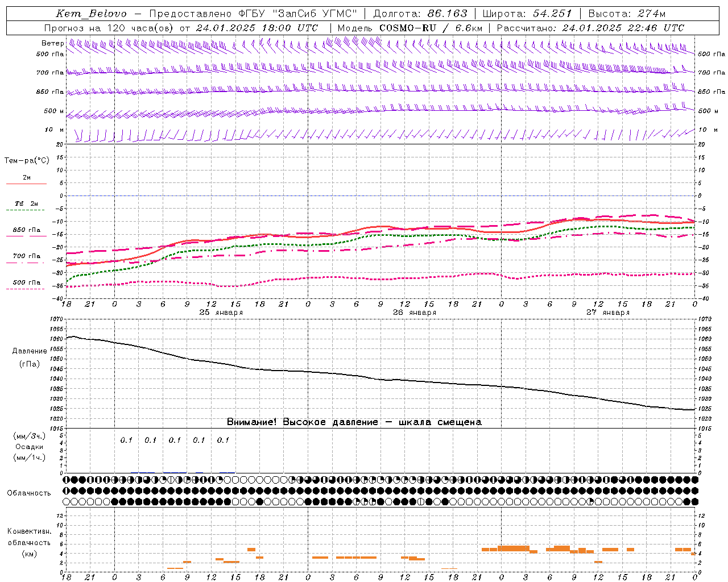Click the longitude value Долгота: 86.163

point(420,14)
